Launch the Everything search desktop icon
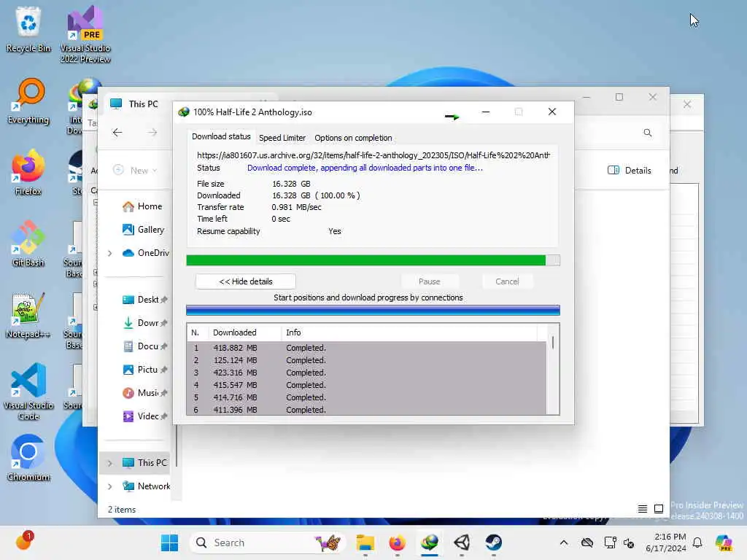Screen dimensions: 747x560 pyautogui.click(x=28, y=101)
